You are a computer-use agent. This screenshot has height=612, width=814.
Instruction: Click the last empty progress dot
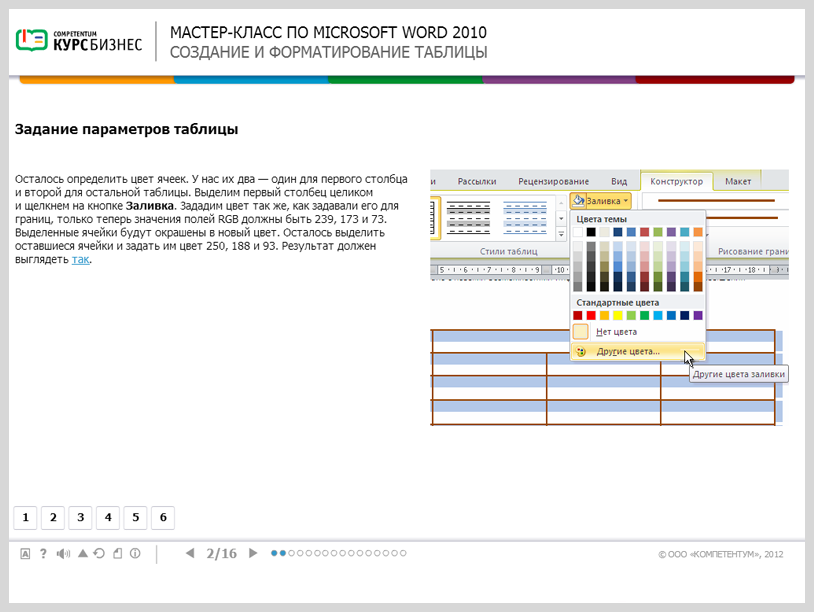pos(403,553)
